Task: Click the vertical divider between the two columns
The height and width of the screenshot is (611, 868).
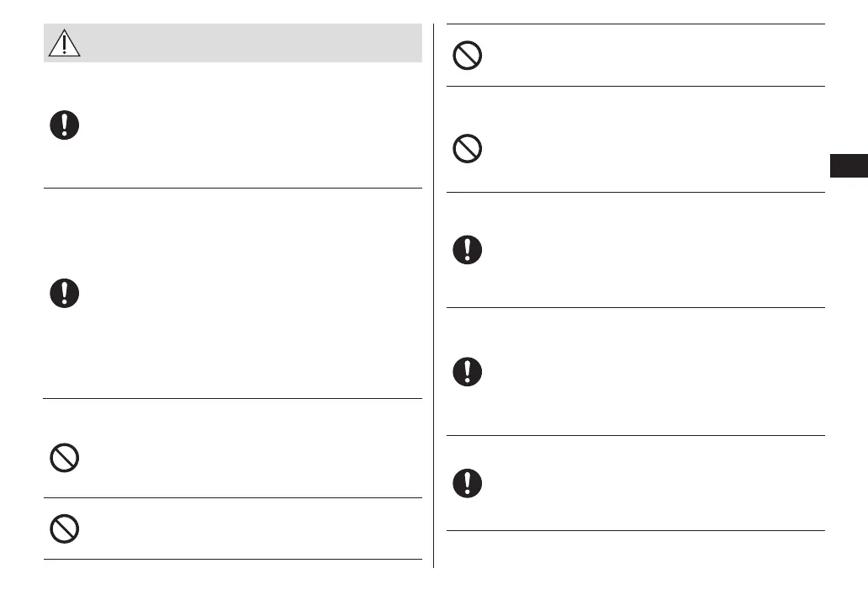Action: click(434, 295)
